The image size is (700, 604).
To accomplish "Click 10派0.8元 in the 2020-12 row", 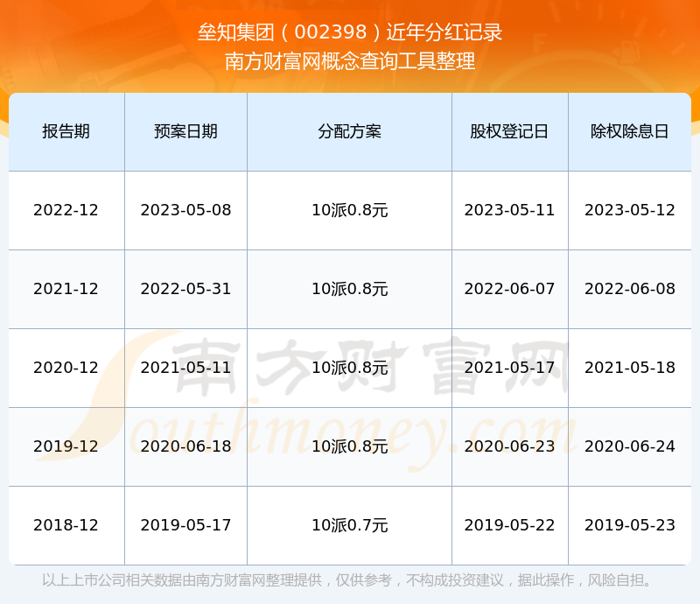I will tap(349, 368).
